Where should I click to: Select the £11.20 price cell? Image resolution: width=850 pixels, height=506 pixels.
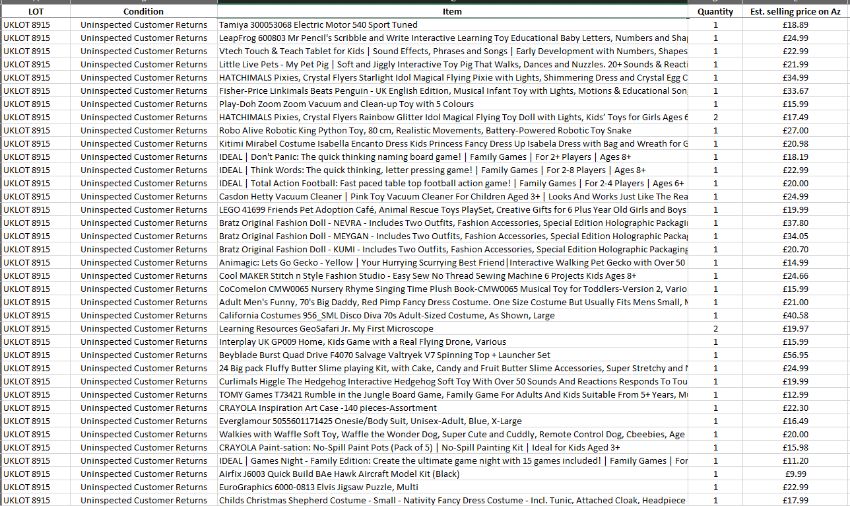795,460
